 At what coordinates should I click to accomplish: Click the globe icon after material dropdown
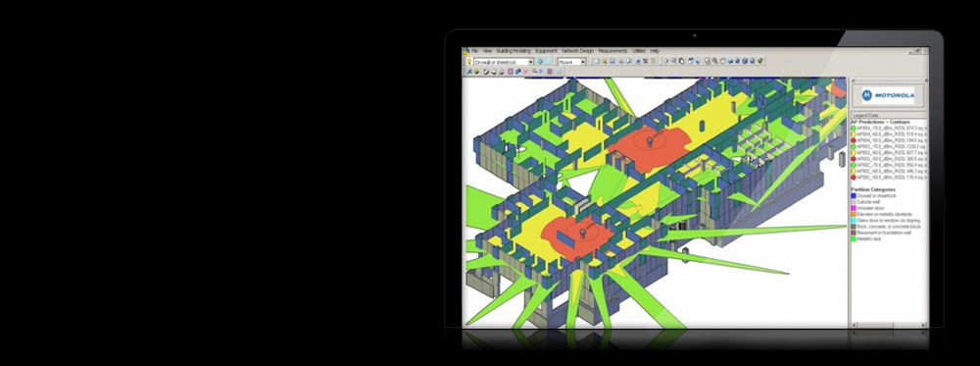pos(540,61)
